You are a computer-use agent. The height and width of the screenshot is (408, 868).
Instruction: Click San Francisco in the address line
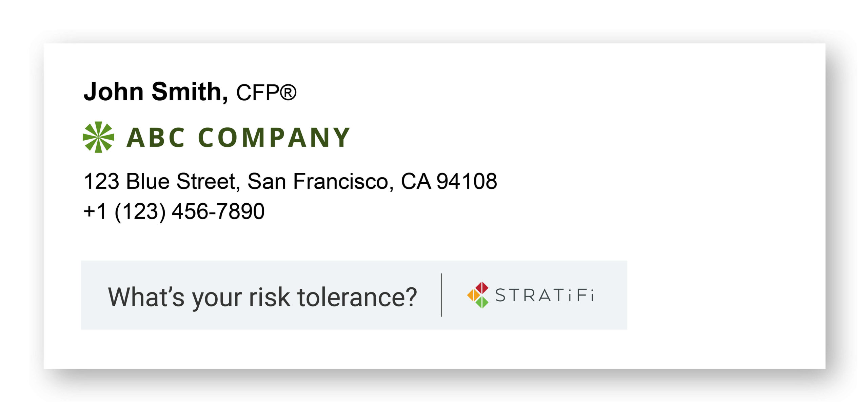[318, 181]
